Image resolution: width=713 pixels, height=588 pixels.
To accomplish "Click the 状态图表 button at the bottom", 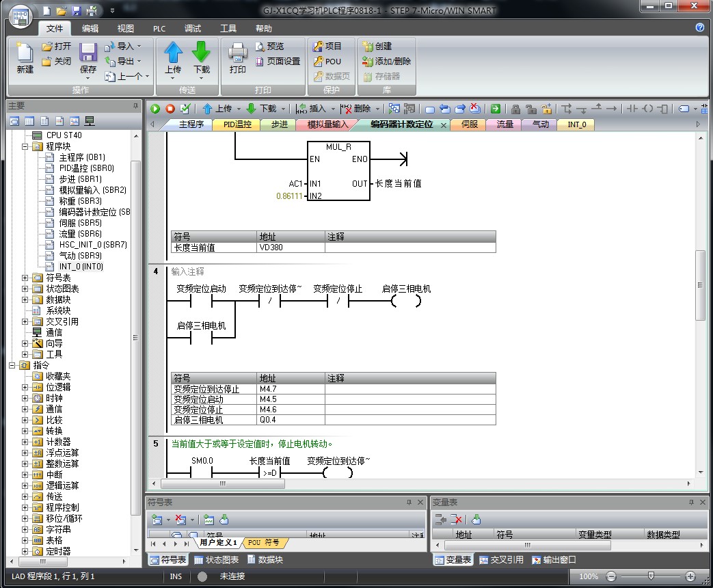I will coord(217,560).
